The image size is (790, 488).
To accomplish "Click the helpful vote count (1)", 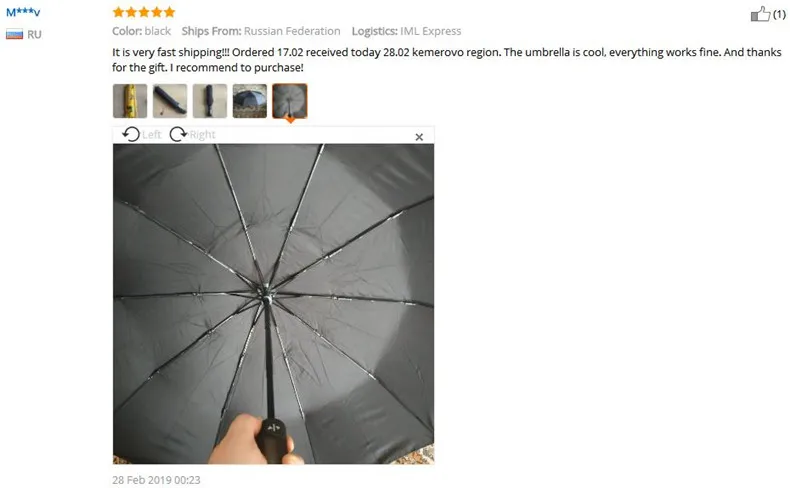I will click(779, 14).
